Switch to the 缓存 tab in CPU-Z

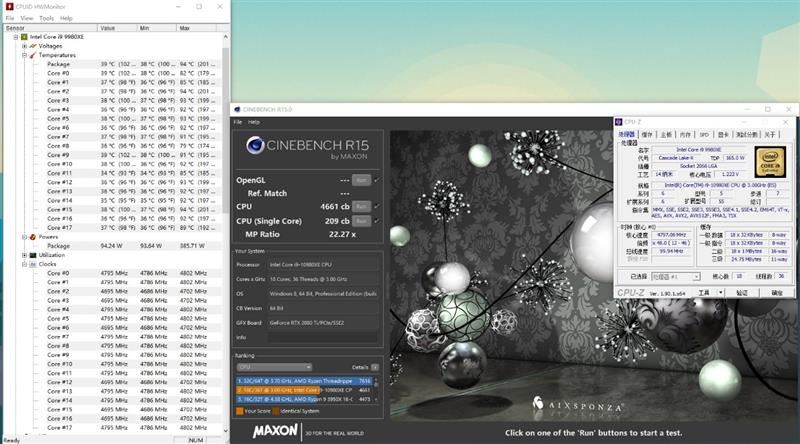pos(647,134)
